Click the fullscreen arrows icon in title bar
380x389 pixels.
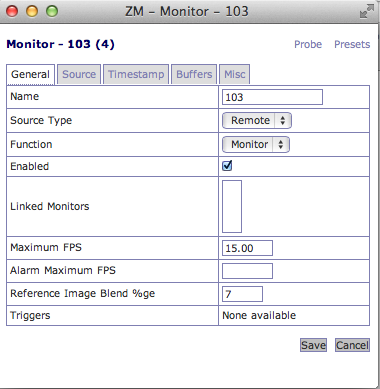(367, 11)
